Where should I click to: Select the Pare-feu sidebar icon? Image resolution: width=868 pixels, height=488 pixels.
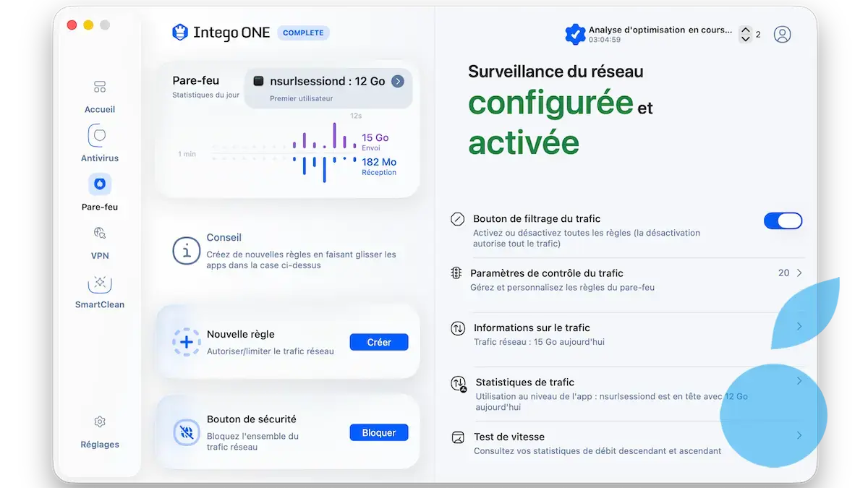point(100,184)
